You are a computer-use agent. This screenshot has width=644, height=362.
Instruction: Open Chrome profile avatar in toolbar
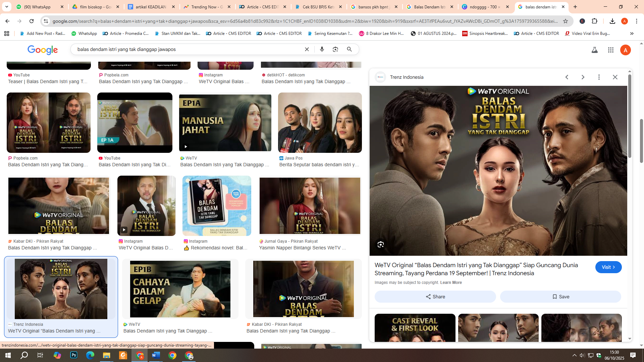click(x=625, y=21)
